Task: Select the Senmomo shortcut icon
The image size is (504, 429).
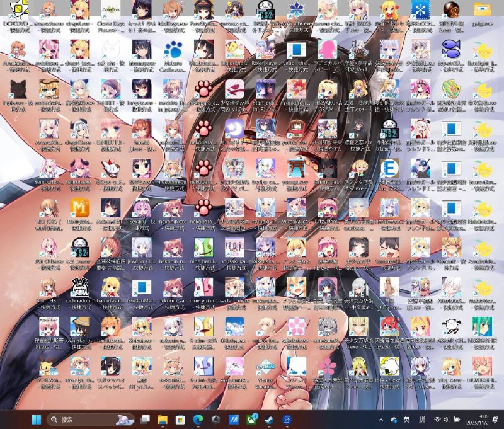Action: coord(49,168)
